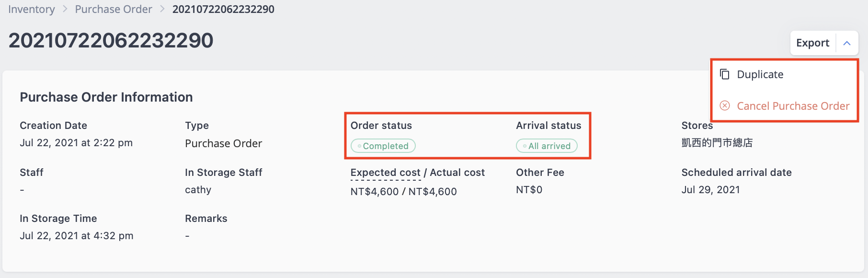Go to Inventory breadcrumb link
868x278 pixels.
coord(32,9)
